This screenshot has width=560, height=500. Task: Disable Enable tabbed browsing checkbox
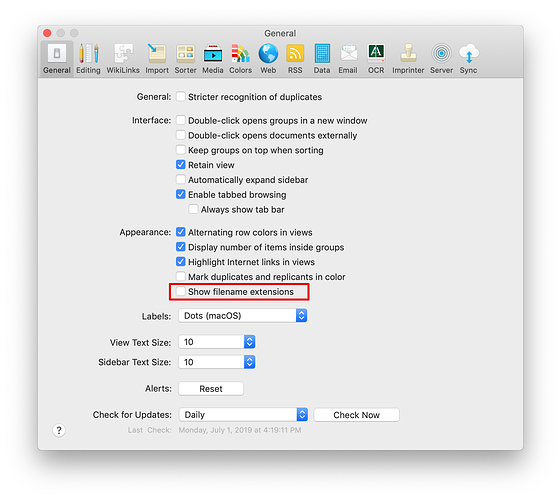pos(181,194)
